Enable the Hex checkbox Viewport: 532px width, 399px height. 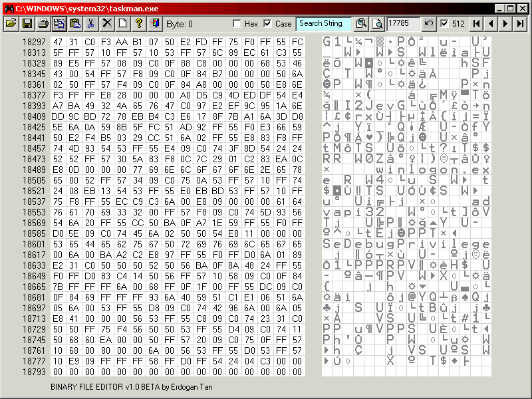[x=237, y=24]
